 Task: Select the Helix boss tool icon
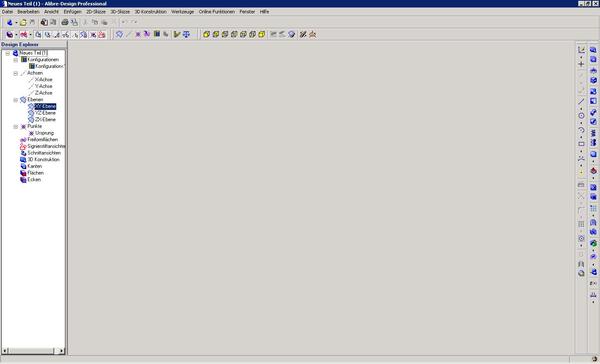pyautogui.click(x=593, y=133)
